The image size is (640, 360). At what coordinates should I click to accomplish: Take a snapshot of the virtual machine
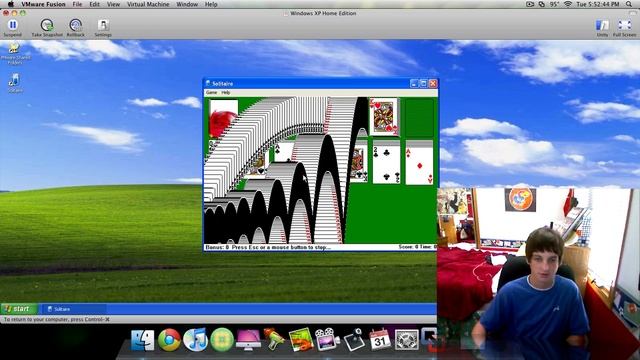[x=47, y=28]
